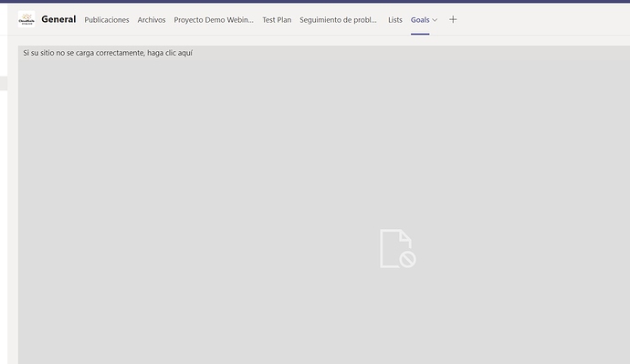630x364 pixels.
Task: Click the 'Si su sitio no se carga correctamente' link
Action: click(x=108, y=53)
